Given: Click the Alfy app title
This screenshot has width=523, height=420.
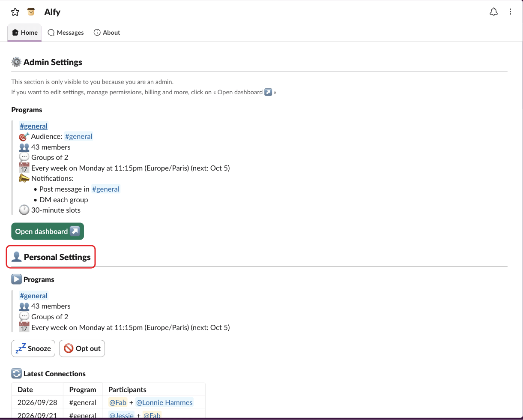Looking at the screenshot, I should pyautogui.click(x=52, y=12).
